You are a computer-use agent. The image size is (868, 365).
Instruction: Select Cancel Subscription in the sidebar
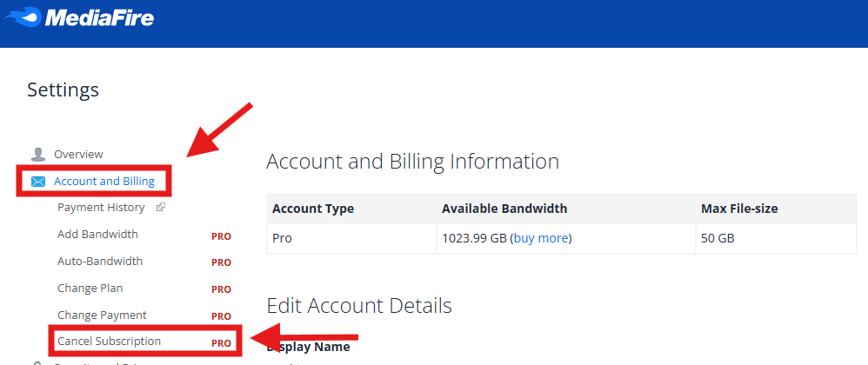109,342
